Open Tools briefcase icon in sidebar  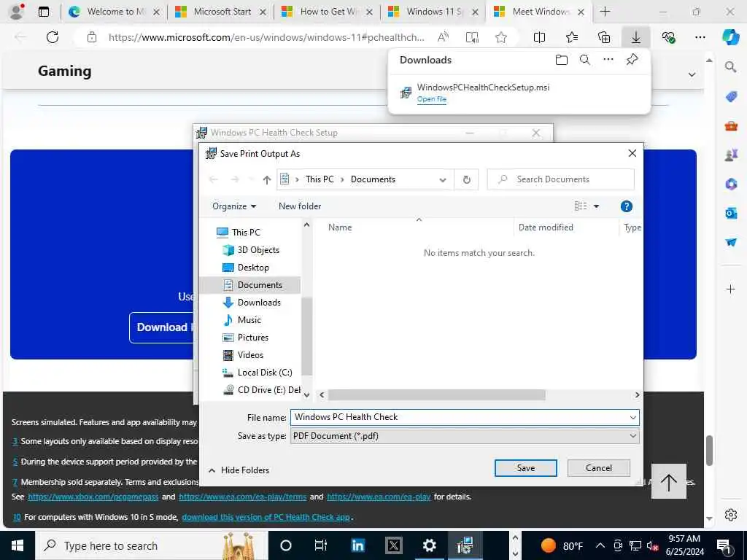[x=731, y=125]
